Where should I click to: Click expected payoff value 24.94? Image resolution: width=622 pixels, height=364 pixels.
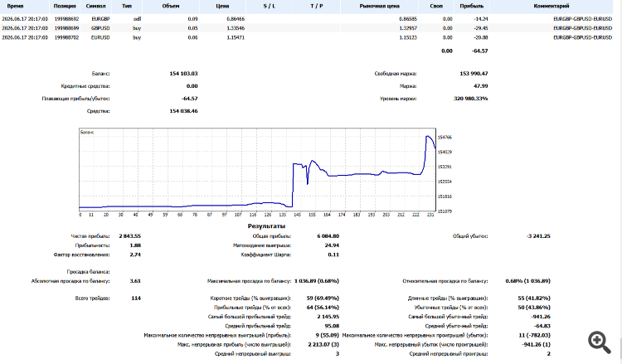[332, 245]
